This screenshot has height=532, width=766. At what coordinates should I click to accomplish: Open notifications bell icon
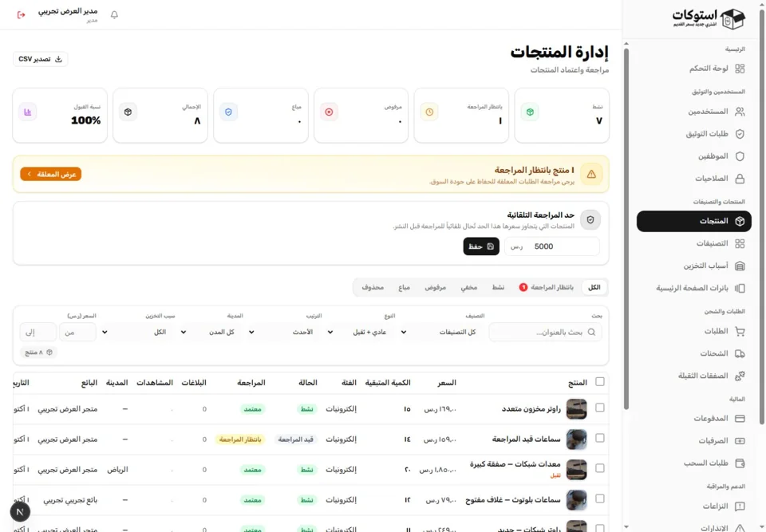[x=114, y=14]
